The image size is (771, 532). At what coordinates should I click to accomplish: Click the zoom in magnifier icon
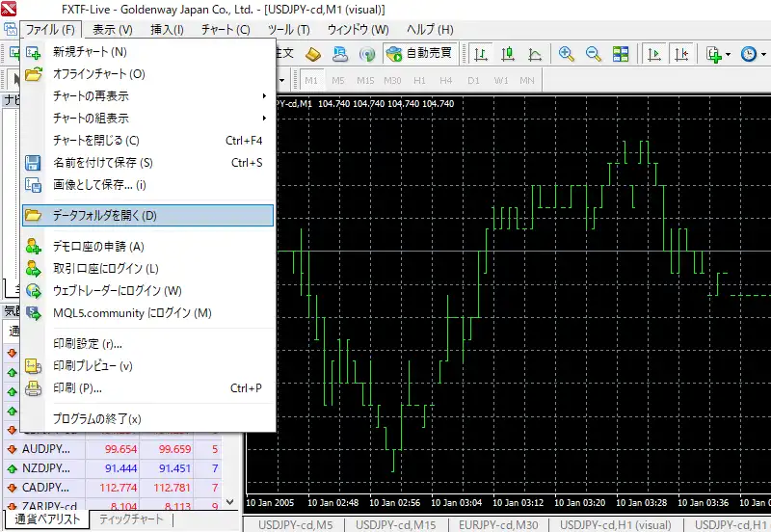point(567,54)
